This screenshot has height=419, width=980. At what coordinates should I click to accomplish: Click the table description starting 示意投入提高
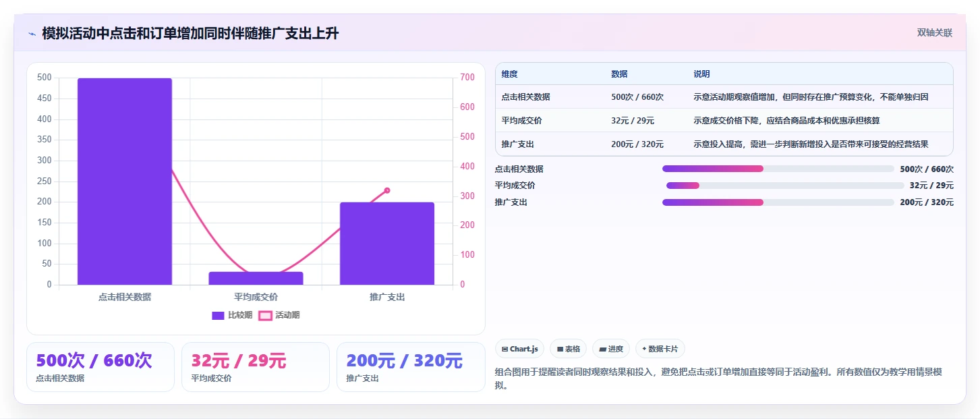click(x=811, y=144)
